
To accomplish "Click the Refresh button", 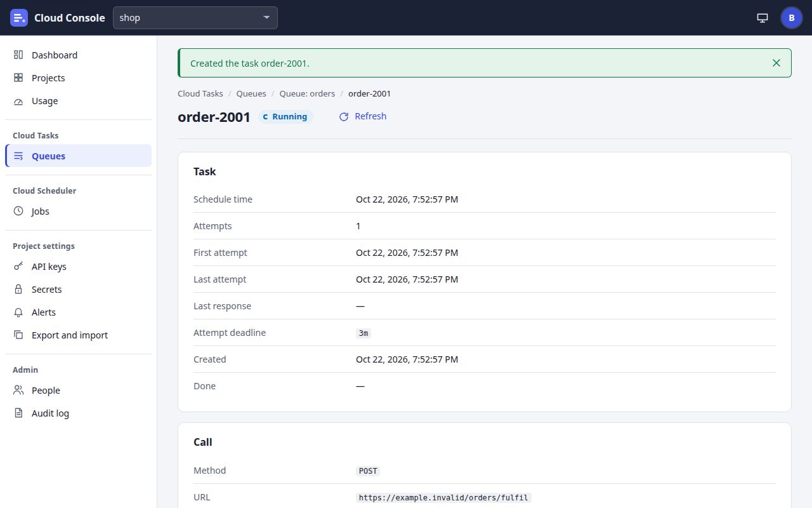I will coord(363,116).
